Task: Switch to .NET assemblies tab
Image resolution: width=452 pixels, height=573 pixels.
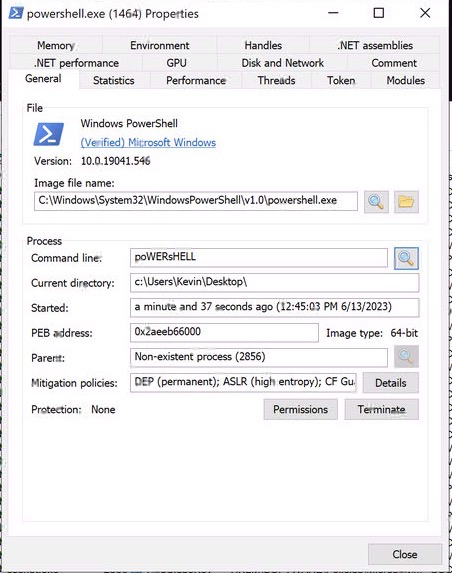Action: [375, 45]
